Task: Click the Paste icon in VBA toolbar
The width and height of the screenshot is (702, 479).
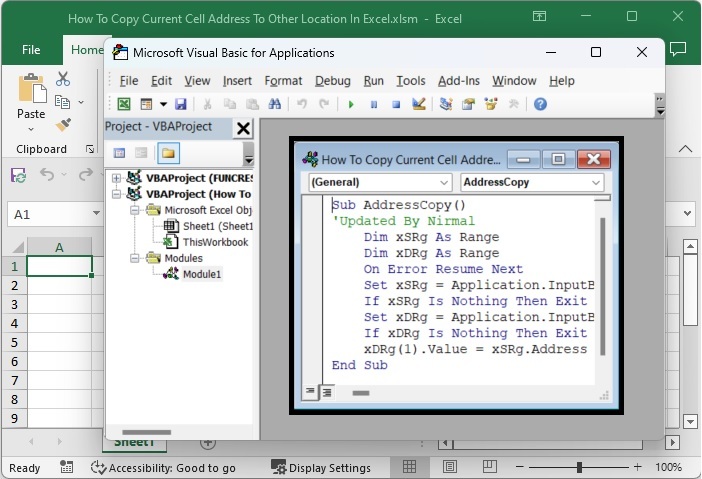Action: point(252,104)
